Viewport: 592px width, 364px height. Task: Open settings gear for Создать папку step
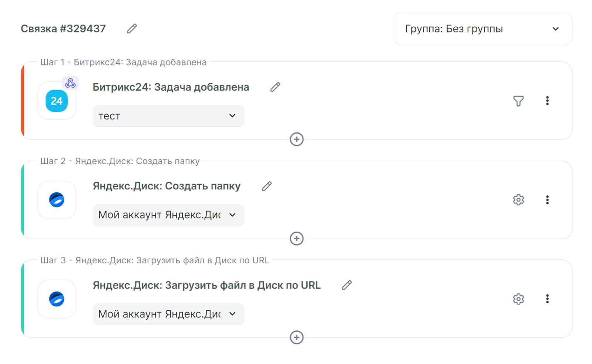518,200
